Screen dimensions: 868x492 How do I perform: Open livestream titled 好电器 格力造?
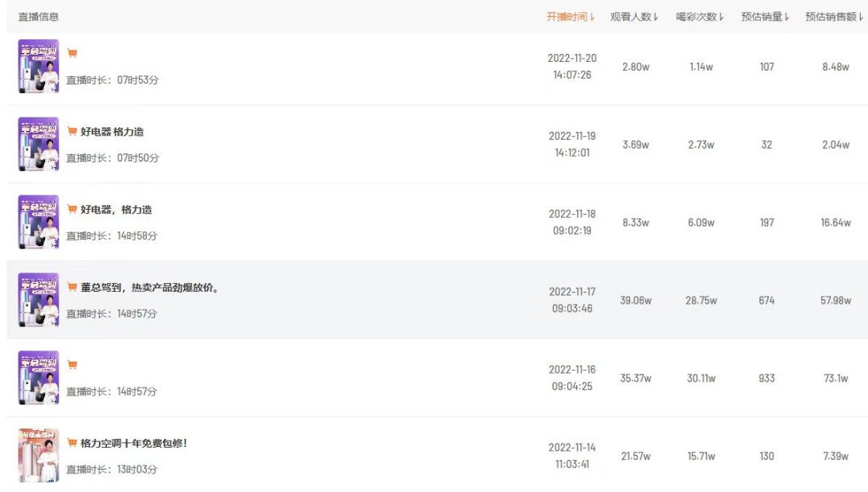[113, 131]
